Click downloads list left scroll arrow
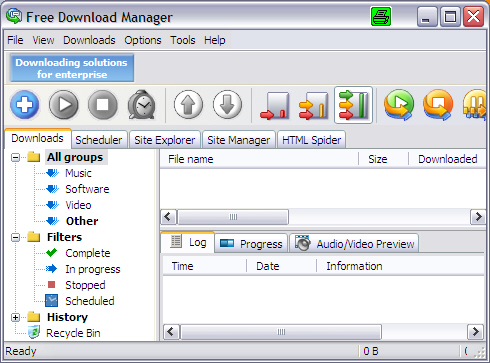This screenshot has width=490, height=363. pyautogui.click(x=168, y=217)
